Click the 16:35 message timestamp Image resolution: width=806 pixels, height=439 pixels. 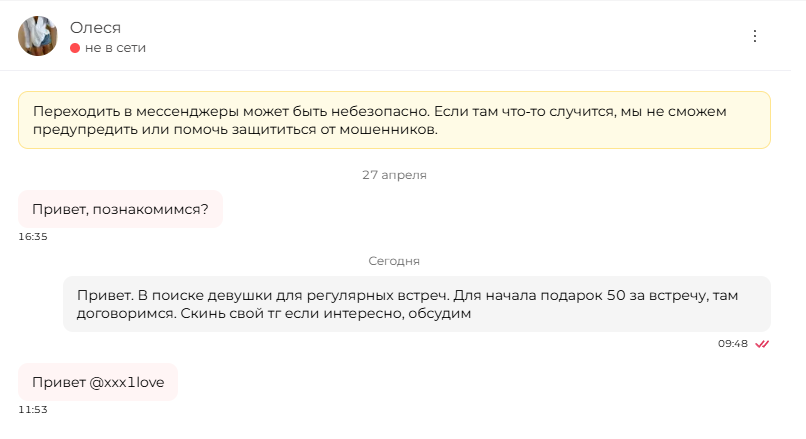click(33, 237)
